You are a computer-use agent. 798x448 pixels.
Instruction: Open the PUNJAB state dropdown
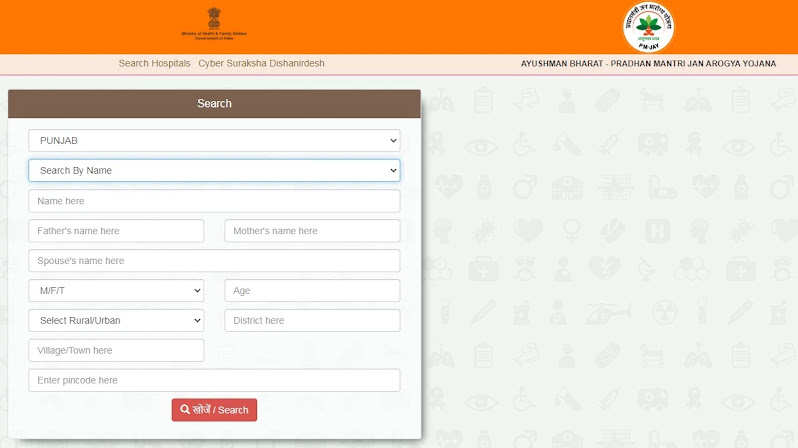(214, 141)
